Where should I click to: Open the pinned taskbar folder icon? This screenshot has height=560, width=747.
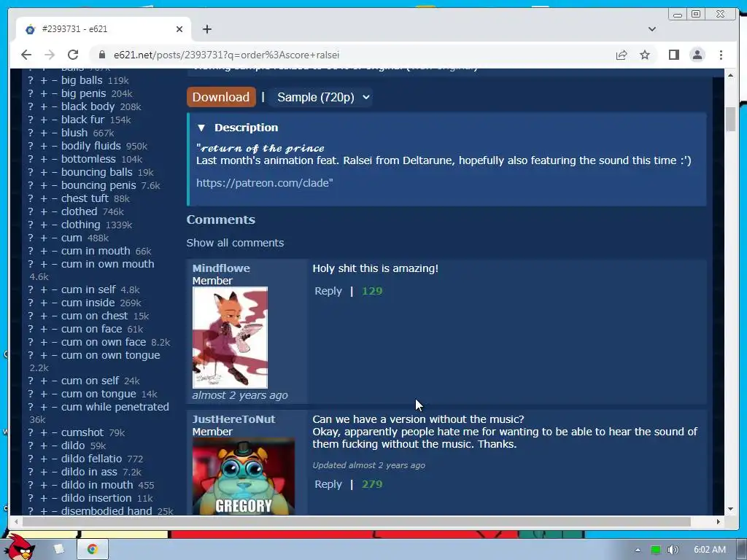click(x=58, y=549)
